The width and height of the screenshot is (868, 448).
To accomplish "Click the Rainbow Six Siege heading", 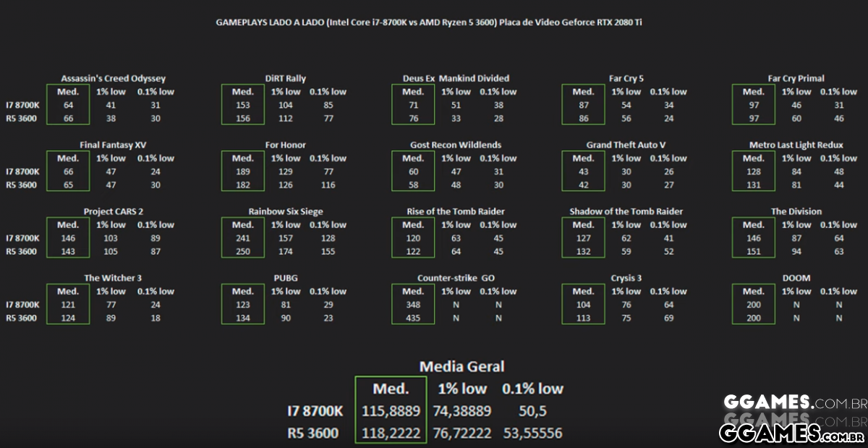I will pos(286,211).
